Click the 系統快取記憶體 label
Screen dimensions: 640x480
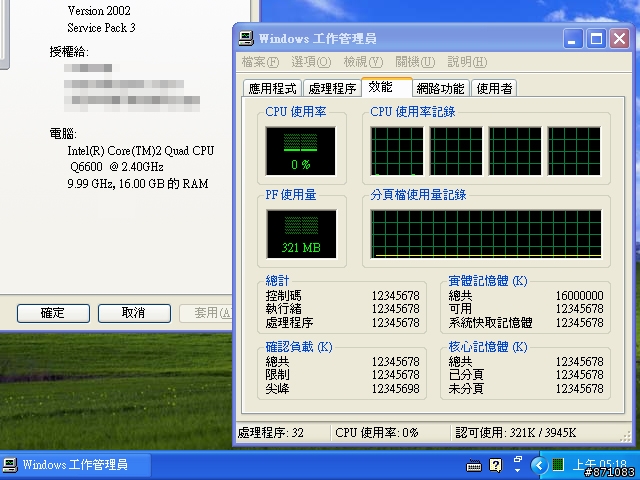pyautogui.click(x=490, y=322)
